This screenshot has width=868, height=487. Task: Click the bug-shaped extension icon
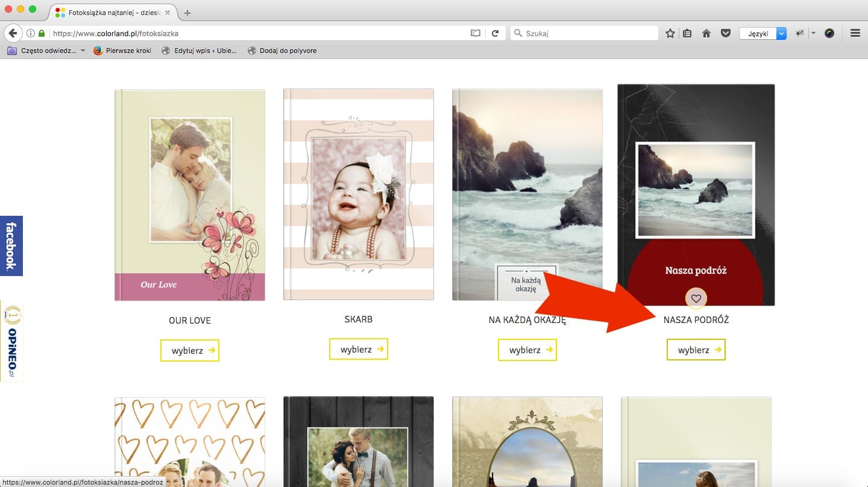(800, 34)
